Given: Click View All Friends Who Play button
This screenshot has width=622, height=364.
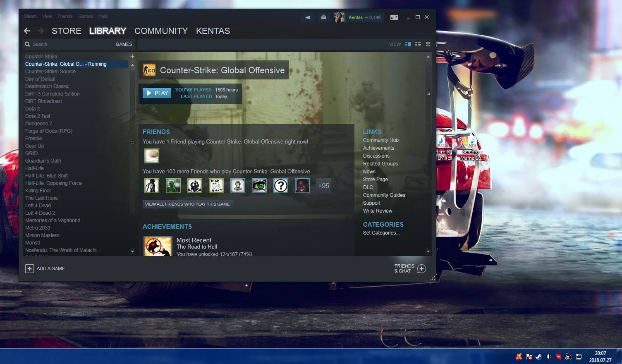Looking at the screenshot, I should [187, 204].
